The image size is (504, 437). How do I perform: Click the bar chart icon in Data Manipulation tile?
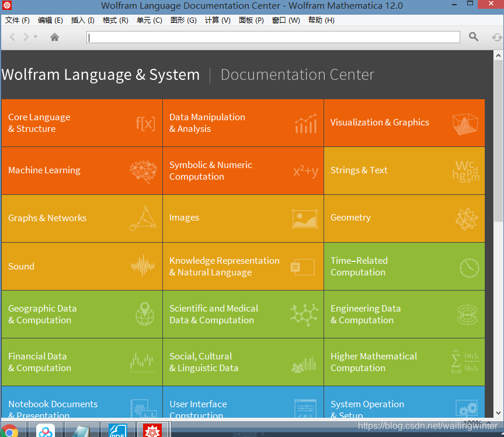tap(306, 123)
